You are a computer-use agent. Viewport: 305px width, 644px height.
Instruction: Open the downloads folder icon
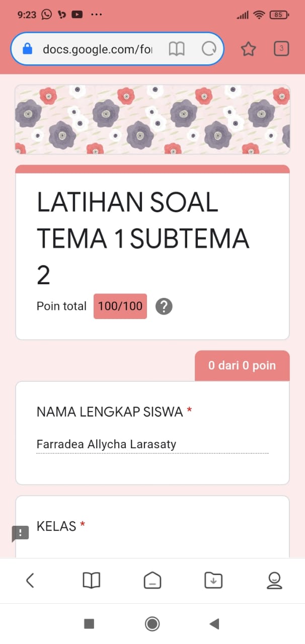coord(213,581)
